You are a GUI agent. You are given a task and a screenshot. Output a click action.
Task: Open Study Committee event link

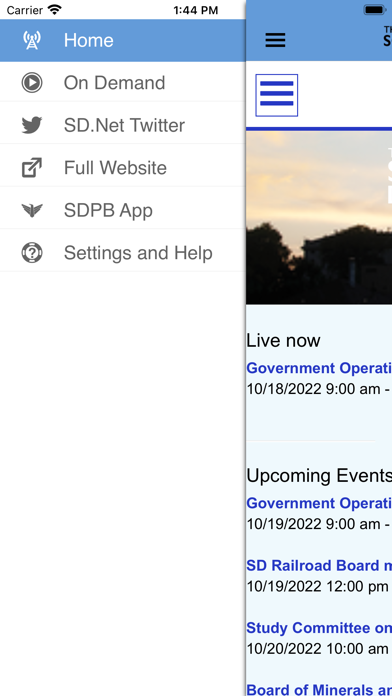319,628
